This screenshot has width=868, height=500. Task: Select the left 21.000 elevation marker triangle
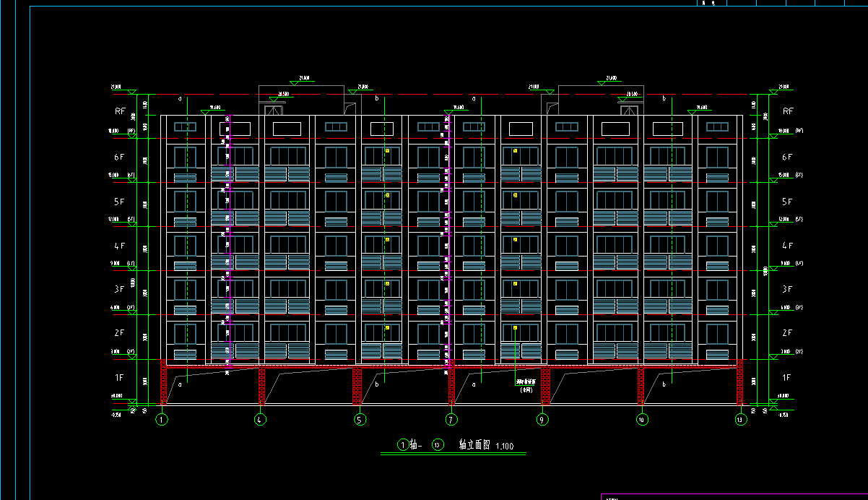pyautogui.click(x=131, y=92)
